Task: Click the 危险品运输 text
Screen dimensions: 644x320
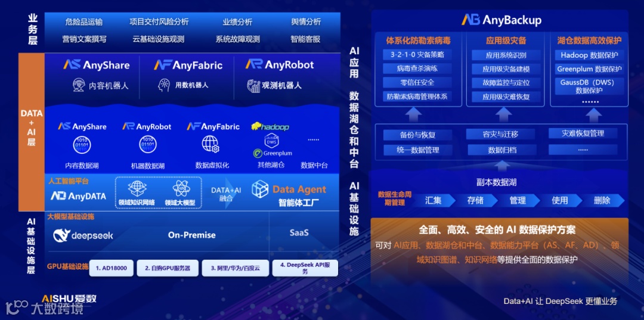Action: point(84,21)
